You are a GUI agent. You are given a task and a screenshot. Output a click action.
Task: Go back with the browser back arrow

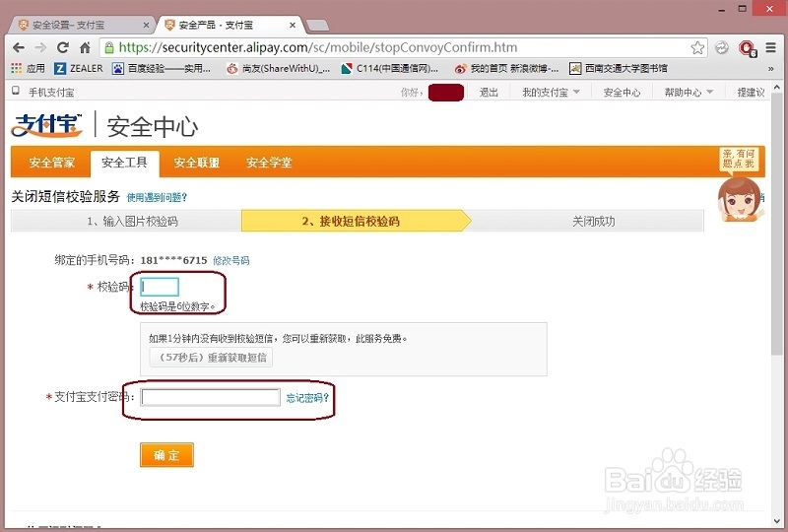19,47
